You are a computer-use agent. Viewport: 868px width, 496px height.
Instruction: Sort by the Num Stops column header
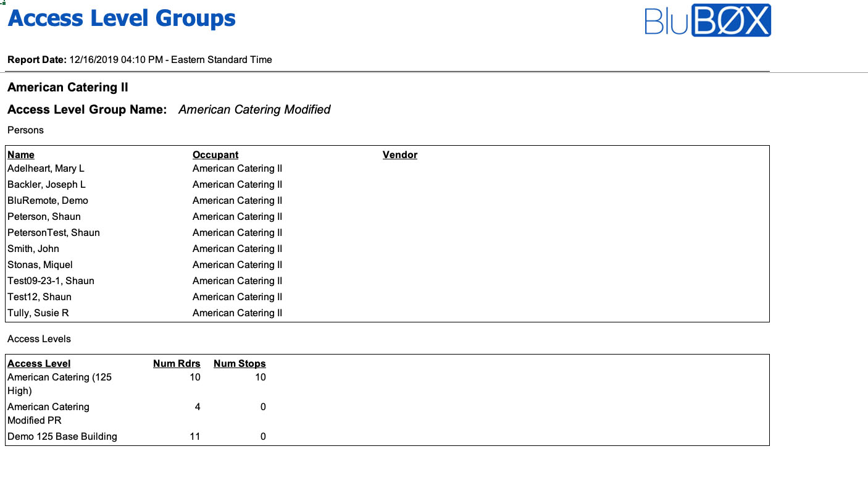click(240, 363)
